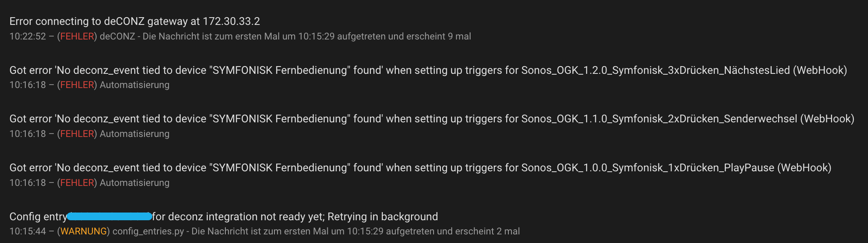The height and width of the screenshot is (243, 868).
Task: Open the 3xDrücken_NächstesLied trigger error entry
Action: coord(428,70)
